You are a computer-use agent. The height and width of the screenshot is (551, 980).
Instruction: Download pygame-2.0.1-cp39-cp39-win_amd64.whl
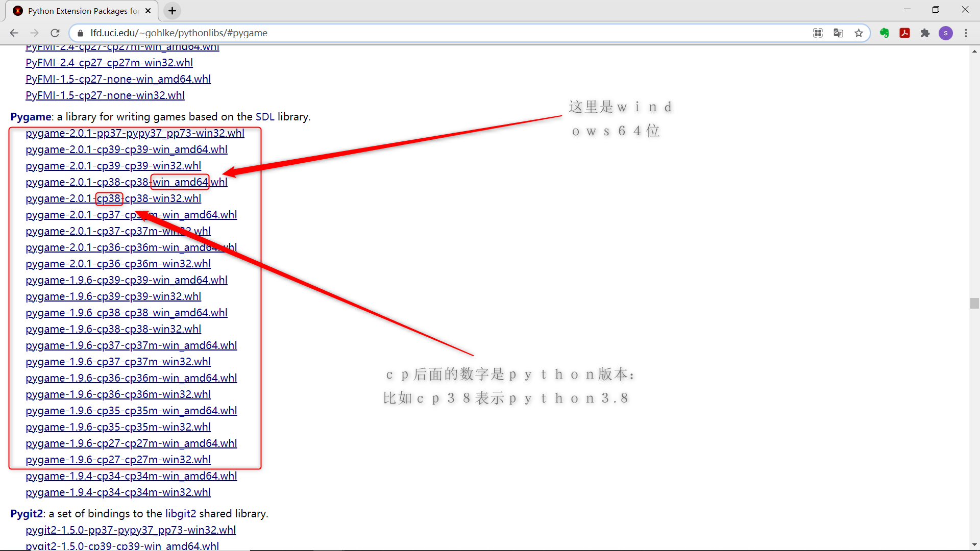(x=126, y=149)
